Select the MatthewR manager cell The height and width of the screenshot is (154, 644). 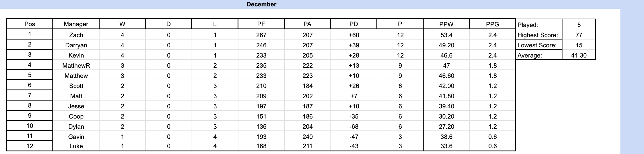[x=76, y=66]
